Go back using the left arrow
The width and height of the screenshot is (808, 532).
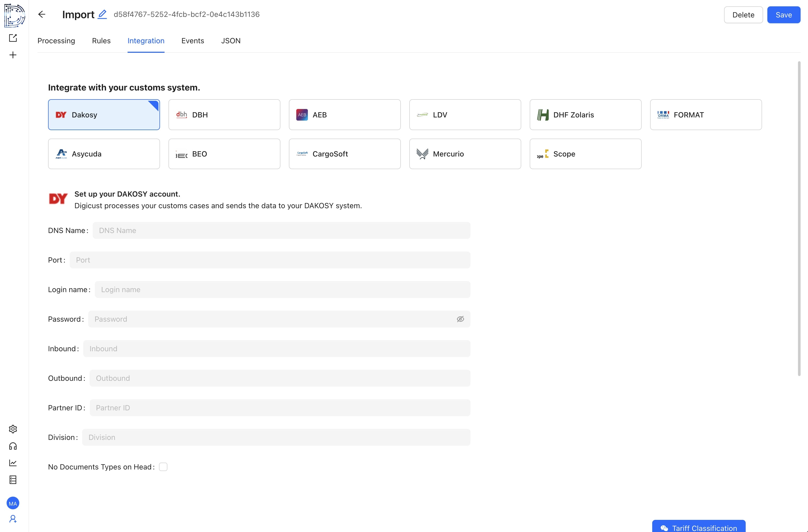pyautogui.click(x=42, y=14)
